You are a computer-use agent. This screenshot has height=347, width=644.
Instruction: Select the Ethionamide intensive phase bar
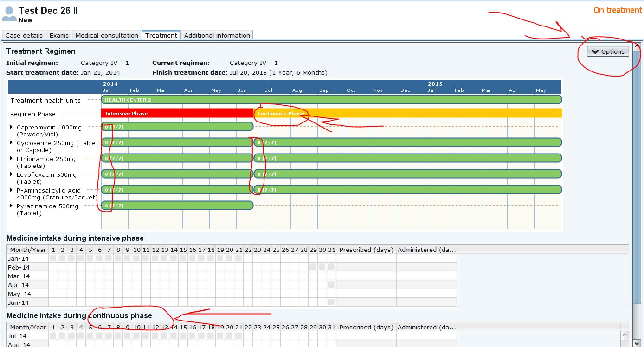177,158
